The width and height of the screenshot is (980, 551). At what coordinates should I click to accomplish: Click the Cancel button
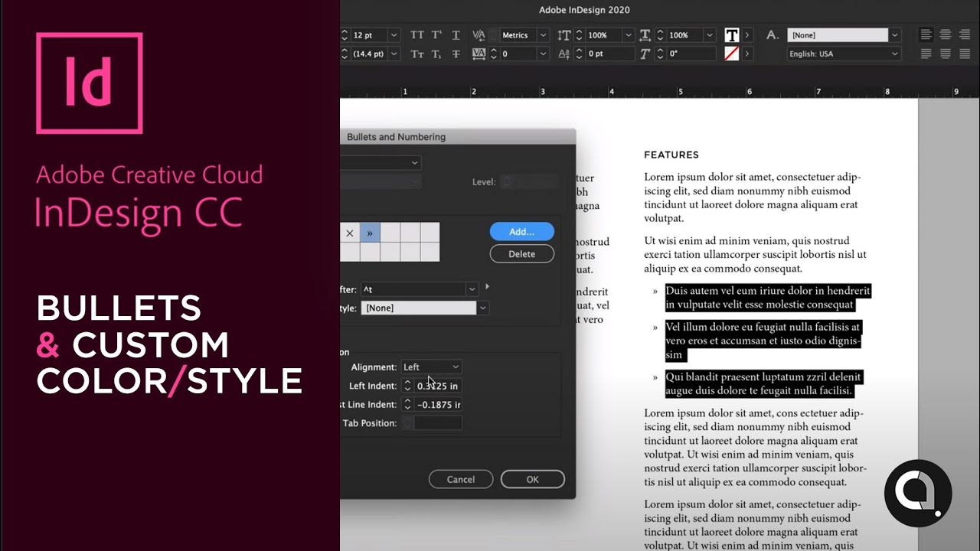(461, 479)
